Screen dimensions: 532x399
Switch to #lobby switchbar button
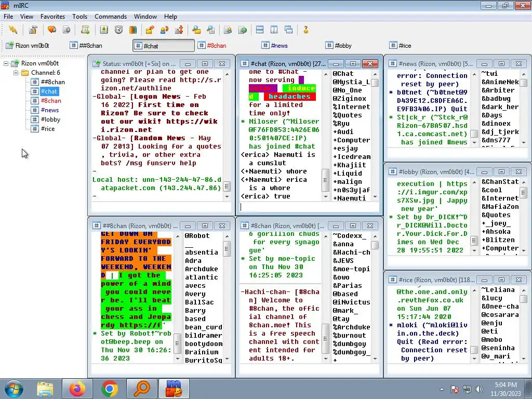pos(355,46)
